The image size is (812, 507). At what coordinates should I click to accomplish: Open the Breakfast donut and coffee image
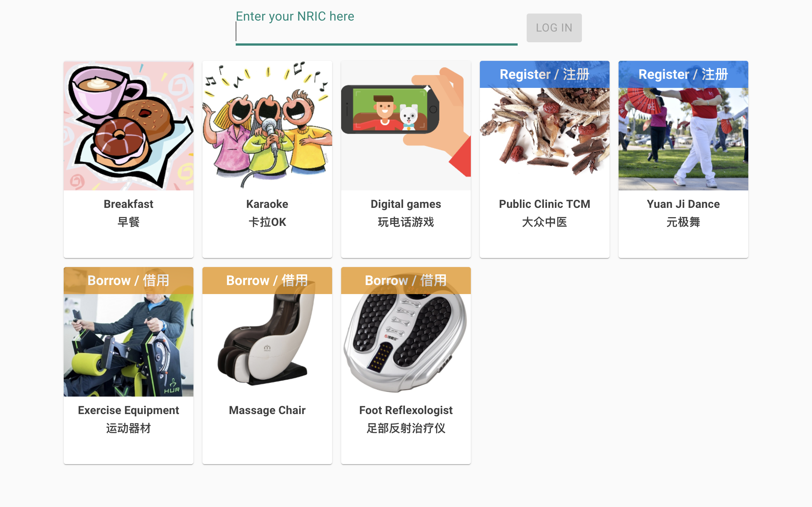click(x=129, y=126)
